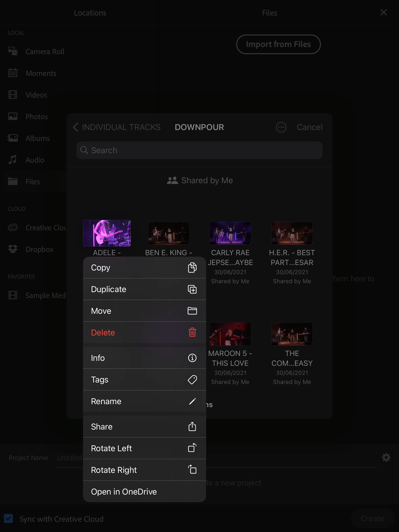Select Rotate Right menu entry
The image size is (399, 532).
coord(145,470)
